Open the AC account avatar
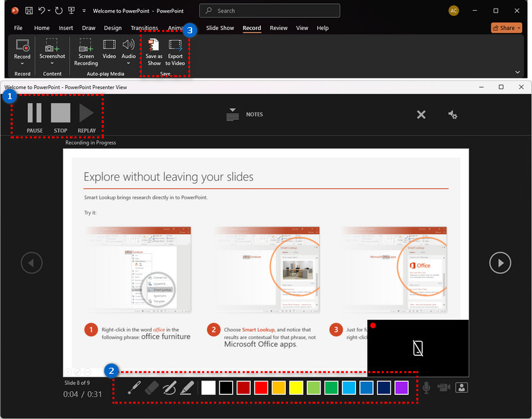The image size is (532, 419). 454,11
